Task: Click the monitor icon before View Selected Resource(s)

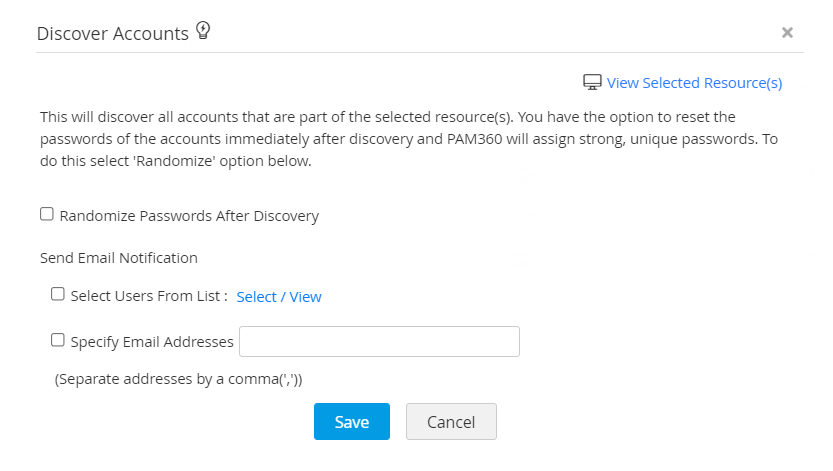Action: [x=592, y=82]
